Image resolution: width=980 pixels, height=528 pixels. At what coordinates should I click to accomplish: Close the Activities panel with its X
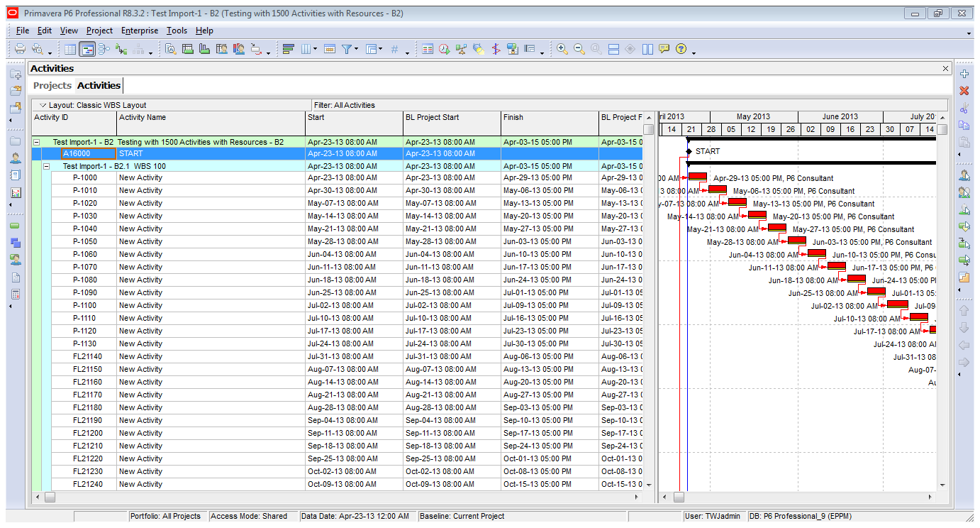click(945, 68)
